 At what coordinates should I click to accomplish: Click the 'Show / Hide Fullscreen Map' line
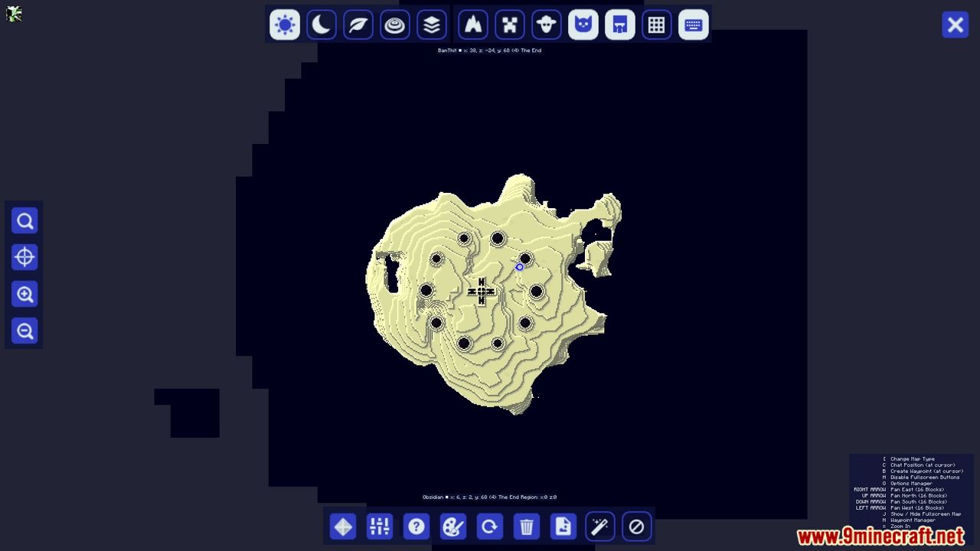(926, 514)
